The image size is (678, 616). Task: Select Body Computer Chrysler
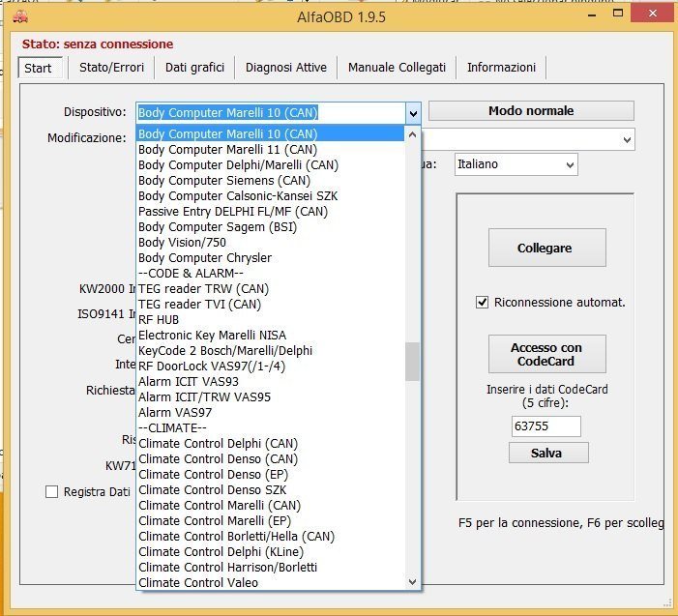coord(270,258)
